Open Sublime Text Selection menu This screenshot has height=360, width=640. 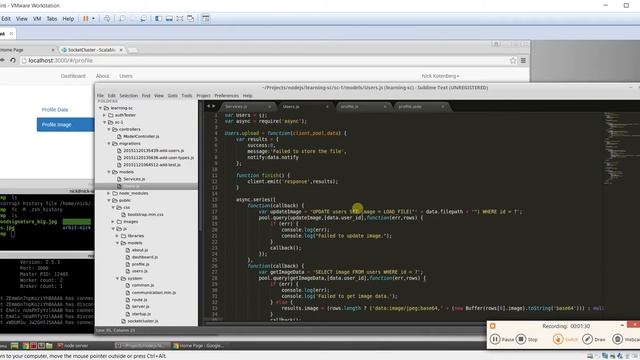pos(129,96)
